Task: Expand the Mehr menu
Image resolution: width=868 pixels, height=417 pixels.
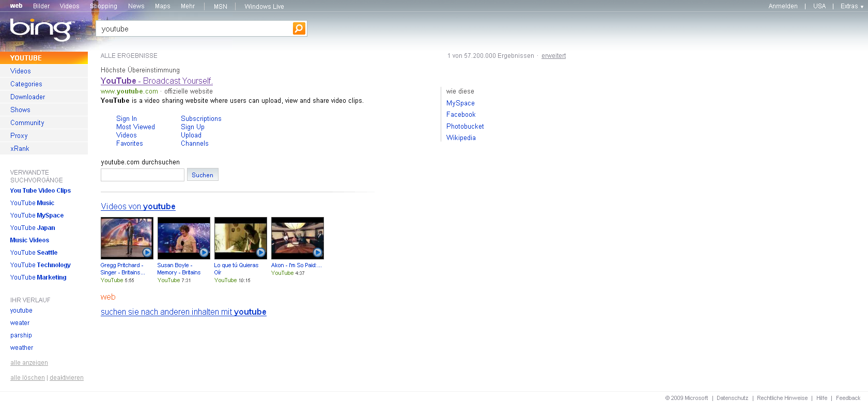Action: tap(188, 6)
